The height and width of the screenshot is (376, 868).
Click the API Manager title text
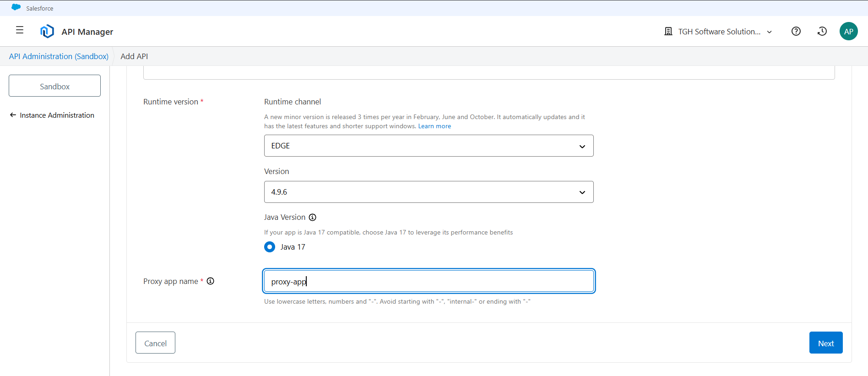click(87, 32)
